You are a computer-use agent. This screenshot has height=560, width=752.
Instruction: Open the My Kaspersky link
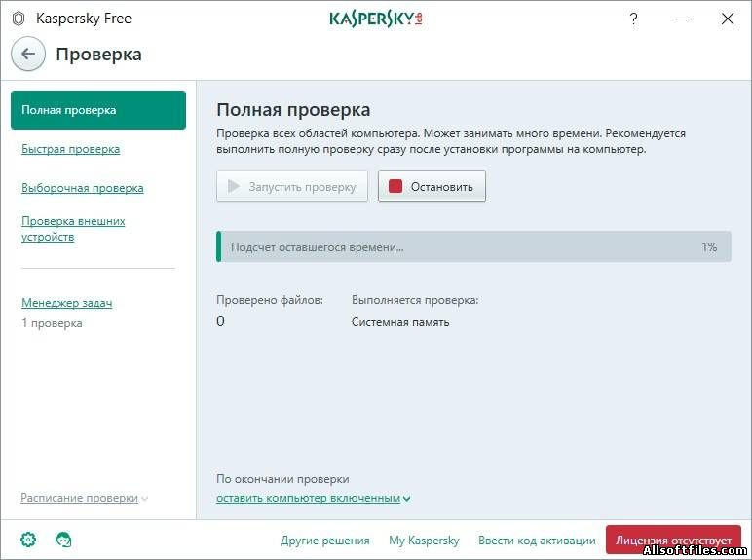coord(424,541)
